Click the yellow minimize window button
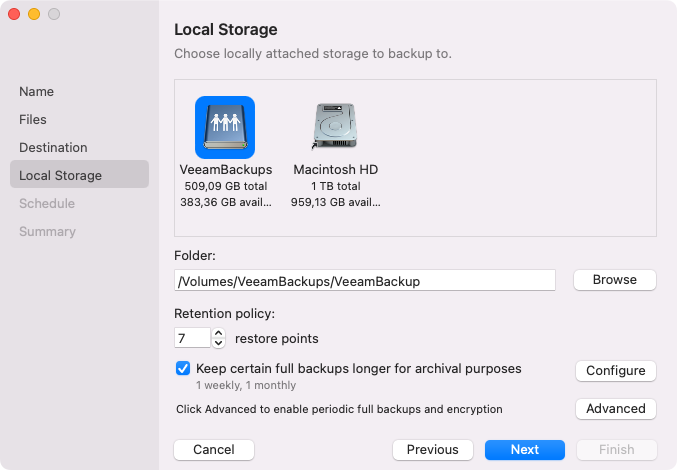677x470 pixels. click(x=34, y=14)
